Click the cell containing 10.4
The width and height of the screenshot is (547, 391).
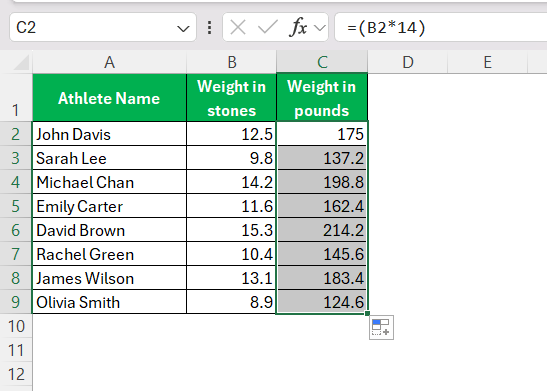tap(232, 254)
